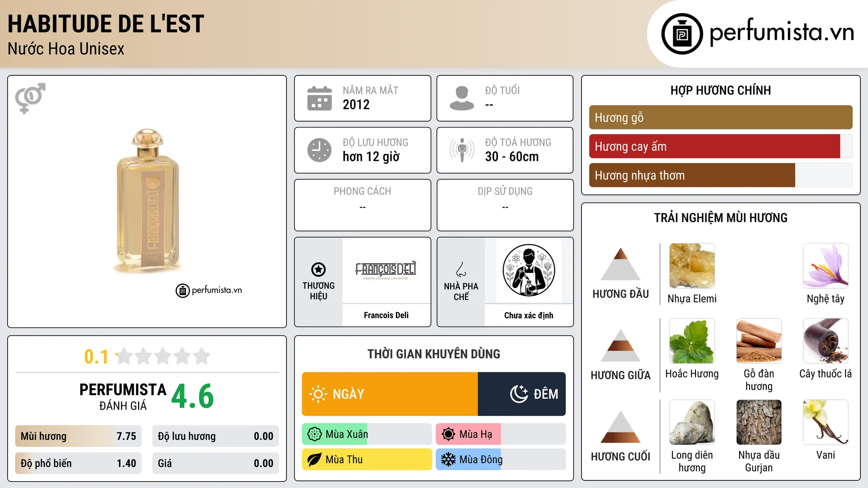Image resolution: width=868 pixels, height=488 pixels.
Task: Click the Đêm nighttime segment
Action: pyautogui.click(x=522, y=394)
